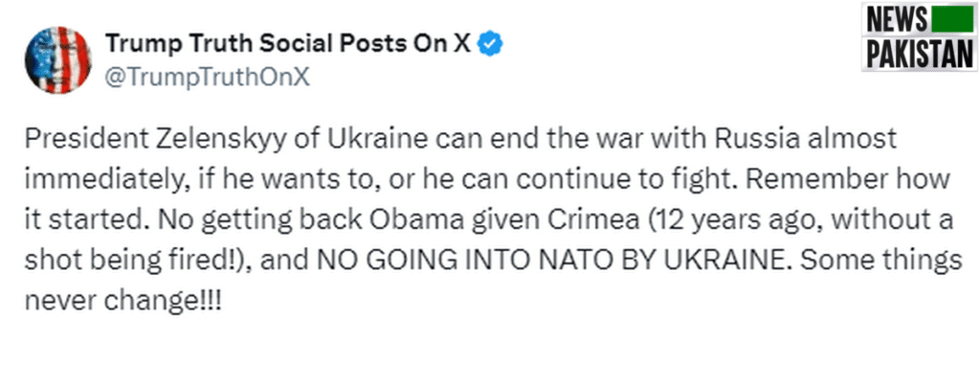Click the text 'never change!!!'
Image resolution: width=980 pixels, height=365 pixels.
123,303
